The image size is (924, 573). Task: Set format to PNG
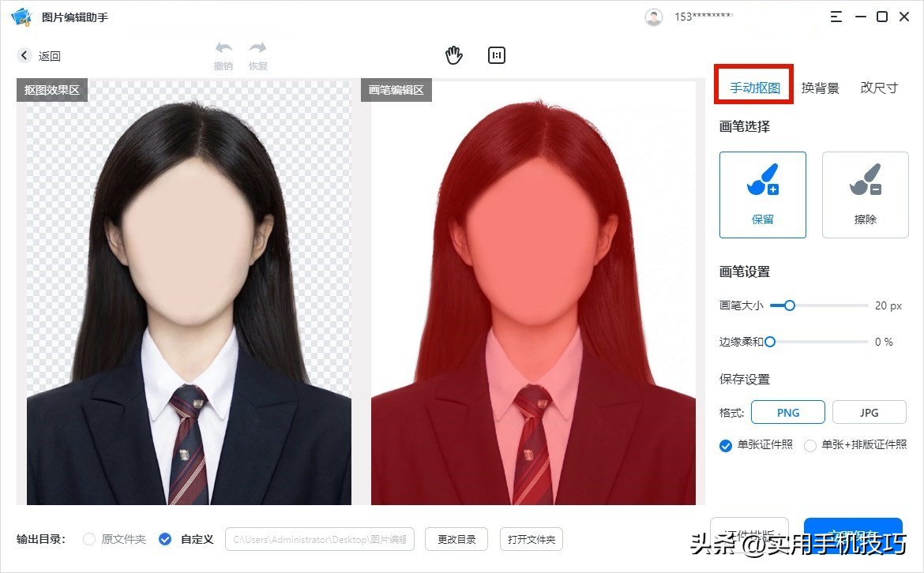787,412
